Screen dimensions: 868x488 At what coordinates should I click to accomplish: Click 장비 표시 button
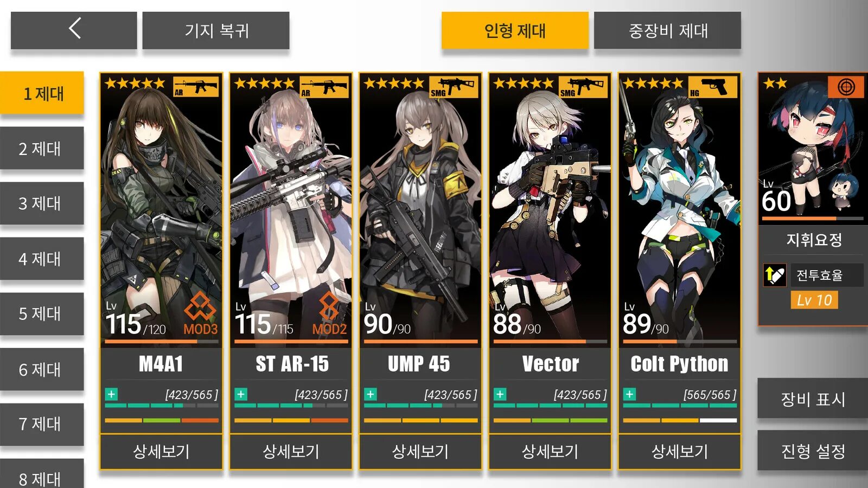click(x=813, y=399)
